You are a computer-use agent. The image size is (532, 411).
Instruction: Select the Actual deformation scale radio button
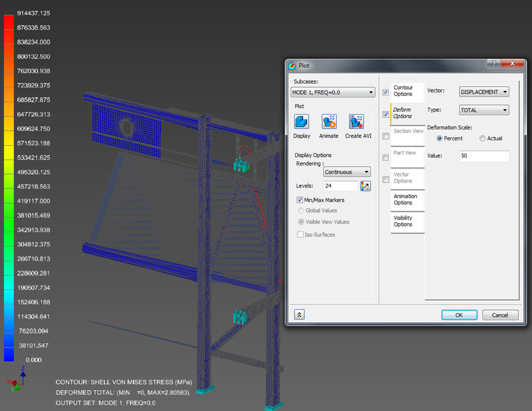tap(482, 138)
